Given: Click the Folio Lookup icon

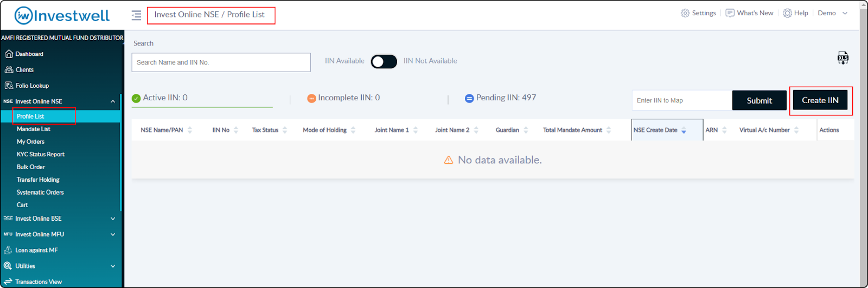Looking at the screenshot, I should 9,85.
